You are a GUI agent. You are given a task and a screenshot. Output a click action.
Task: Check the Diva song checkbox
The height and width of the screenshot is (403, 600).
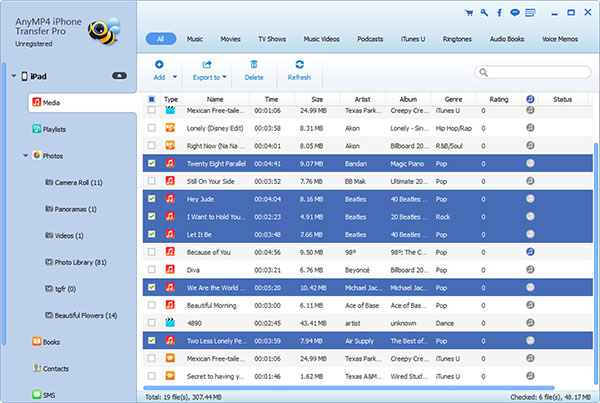point(151,268)
